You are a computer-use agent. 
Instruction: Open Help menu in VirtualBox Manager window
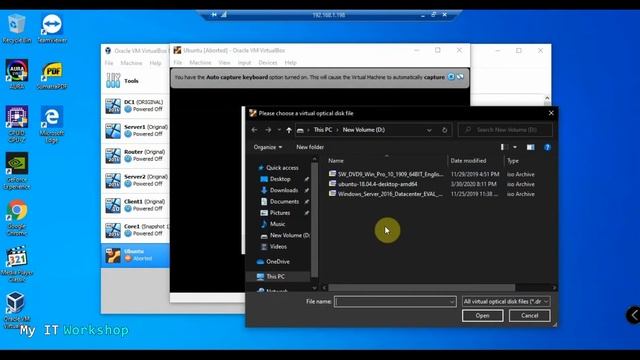155,63
